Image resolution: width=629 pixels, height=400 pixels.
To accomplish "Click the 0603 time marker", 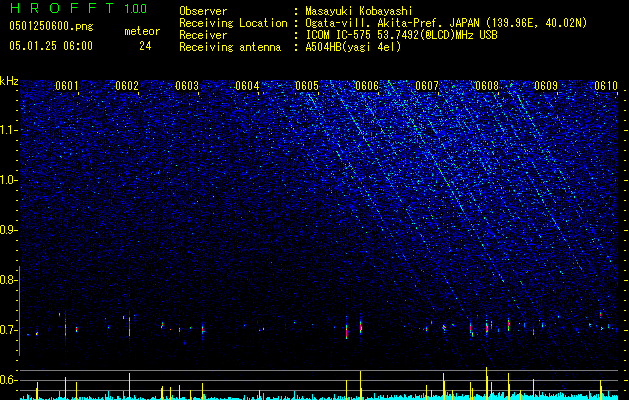I will coord(187,86).
